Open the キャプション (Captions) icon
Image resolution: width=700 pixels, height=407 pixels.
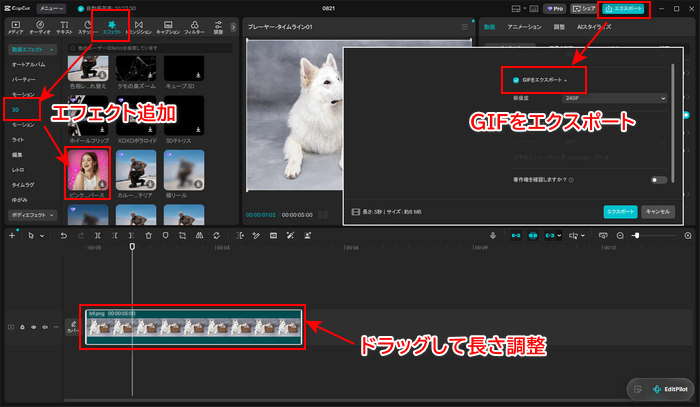168,27
